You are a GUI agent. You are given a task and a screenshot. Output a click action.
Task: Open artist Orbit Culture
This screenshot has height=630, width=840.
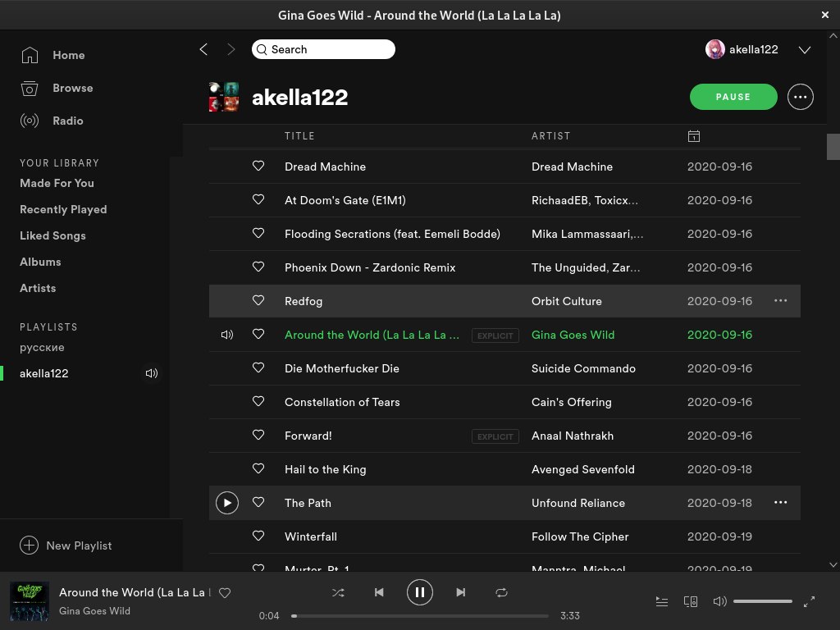click(567, 301)
